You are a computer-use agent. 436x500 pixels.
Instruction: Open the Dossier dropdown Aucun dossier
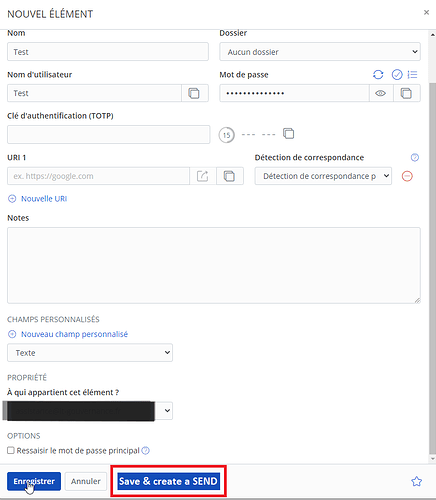tap(320, 52)
